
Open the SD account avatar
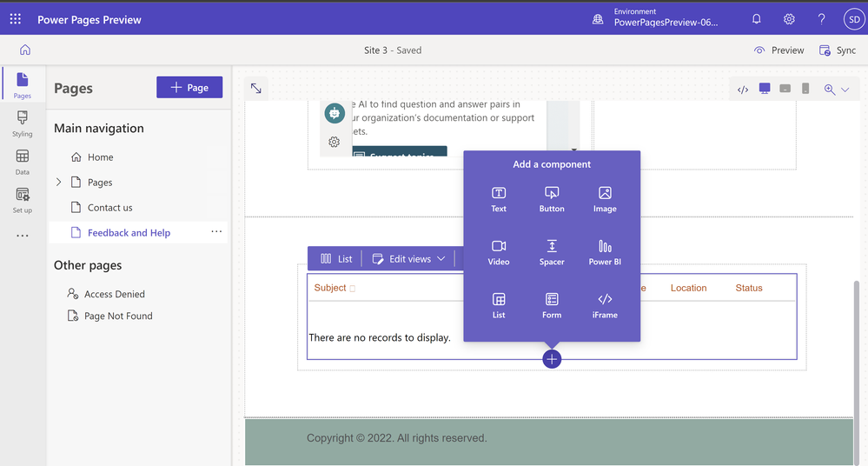click(854, 19)
